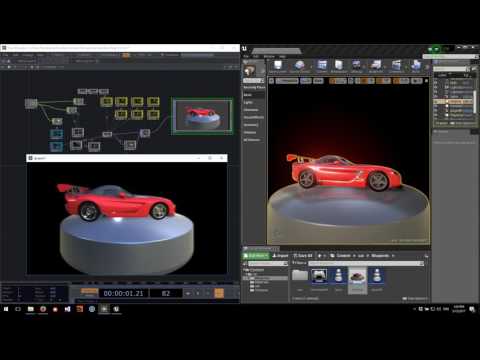Select the highlighted car blueprint asset thumbnail
Image resolution: width=480 pixels, height=360 pixels.
pos(357,280)
